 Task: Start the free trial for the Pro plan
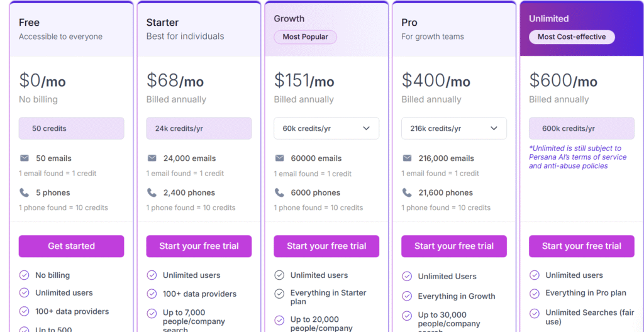(454, 246)
